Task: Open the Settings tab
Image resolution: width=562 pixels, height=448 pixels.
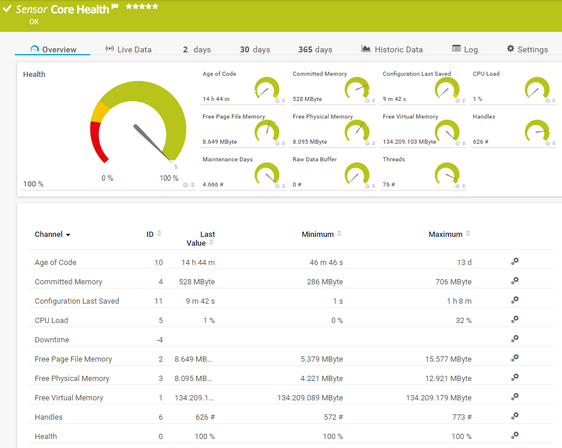Action: pyautogui.click(x=528, y=49)
